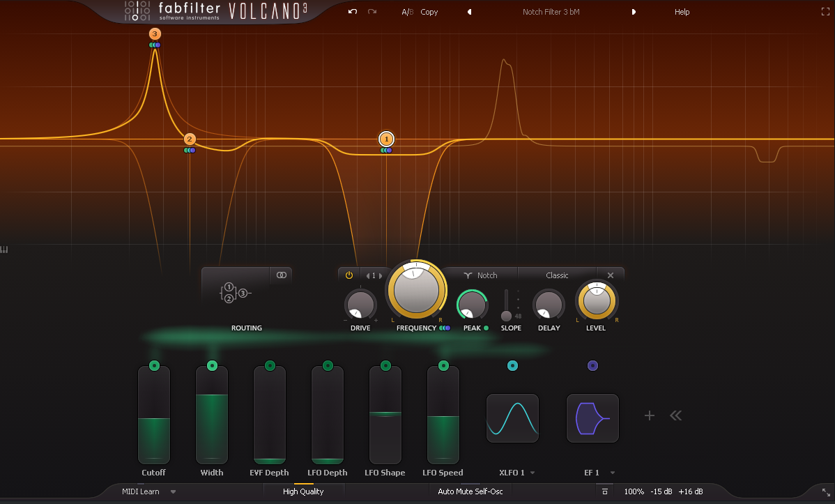Open the filter routing diagram

pyautogui.click(x=236, y=293)
